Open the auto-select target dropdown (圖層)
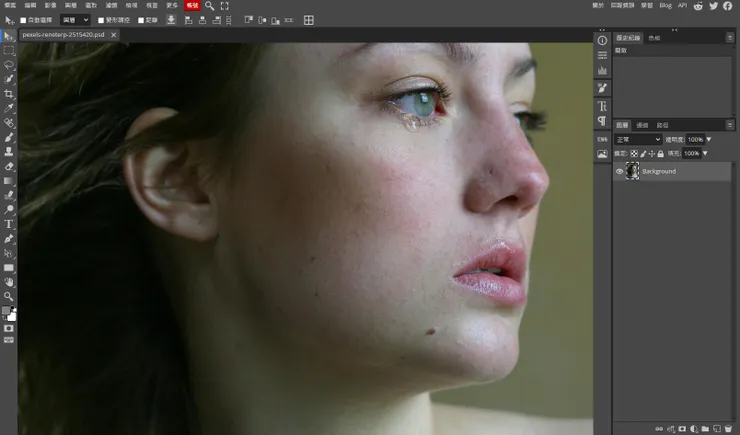740x435 pixels. tap(75, 20)
